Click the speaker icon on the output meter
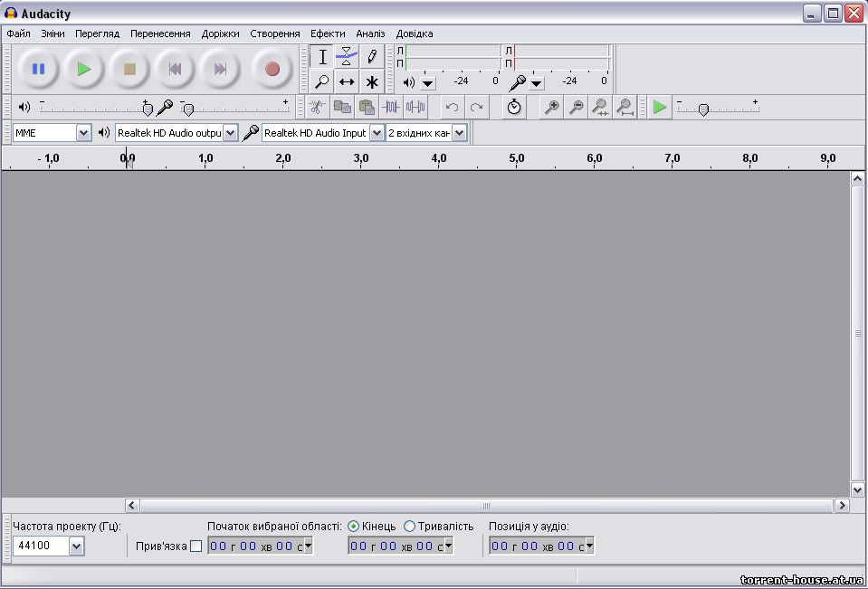Screen dimensions: 868x589 pos(409,83)
